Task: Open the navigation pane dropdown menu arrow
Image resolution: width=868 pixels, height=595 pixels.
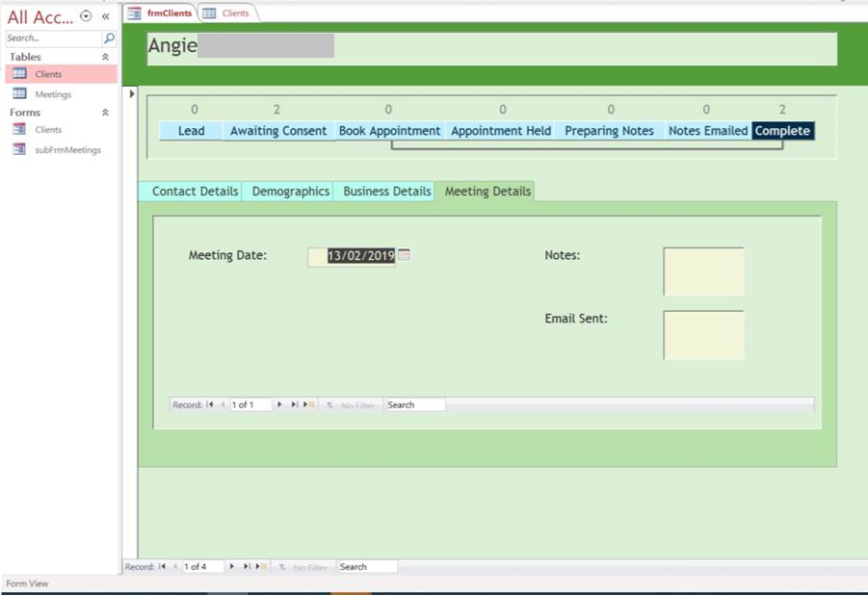Action: point(86,16)
